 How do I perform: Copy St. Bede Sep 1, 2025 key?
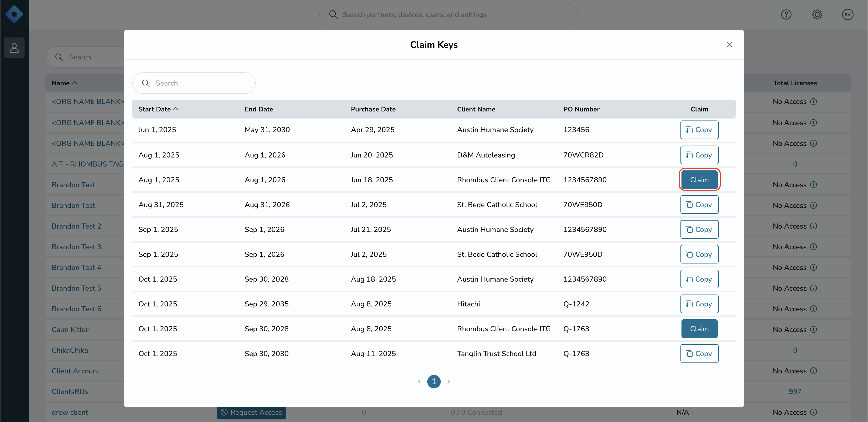coord(699,254)
